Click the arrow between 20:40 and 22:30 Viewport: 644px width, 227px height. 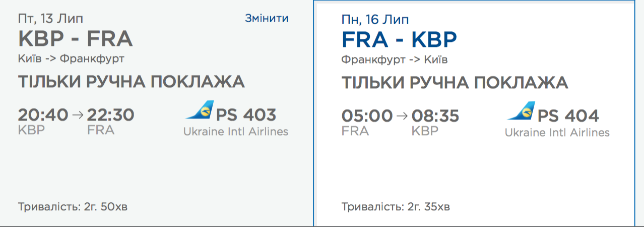pos(77,115)
